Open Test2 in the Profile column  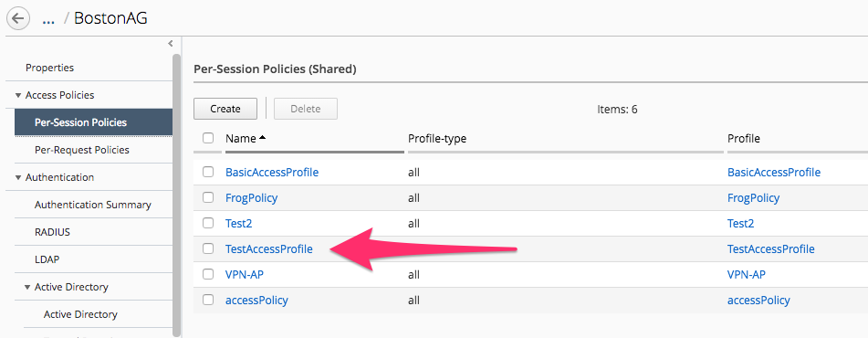741,224
